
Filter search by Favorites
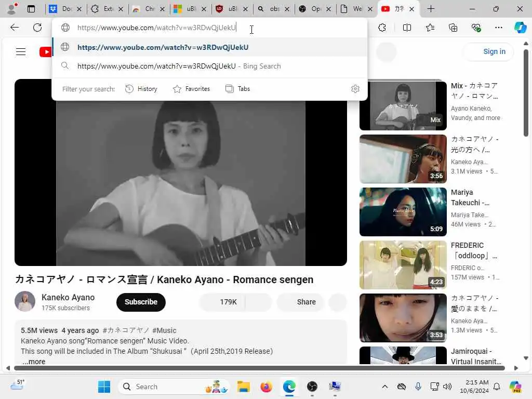click(x=191, y=89)
